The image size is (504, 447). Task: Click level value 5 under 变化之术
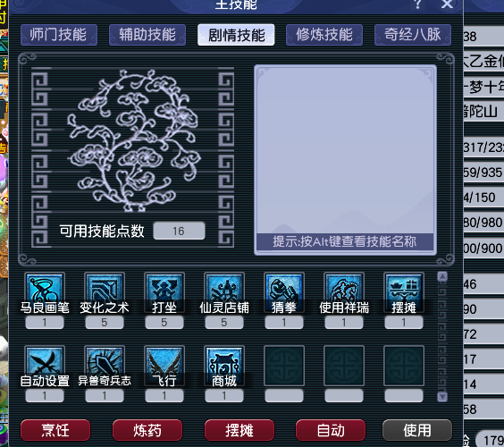[x=105, y=322]
